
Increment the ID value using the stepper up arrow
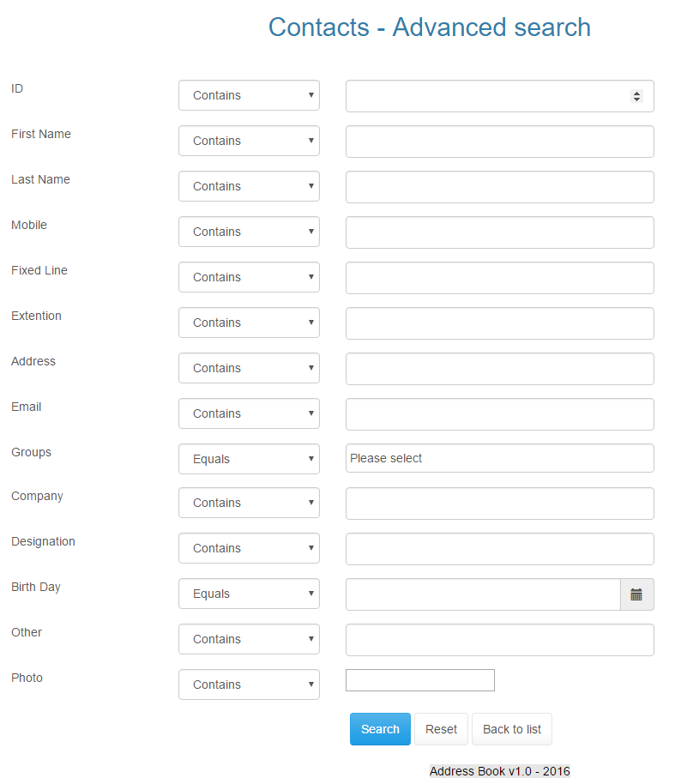[637, 92]
